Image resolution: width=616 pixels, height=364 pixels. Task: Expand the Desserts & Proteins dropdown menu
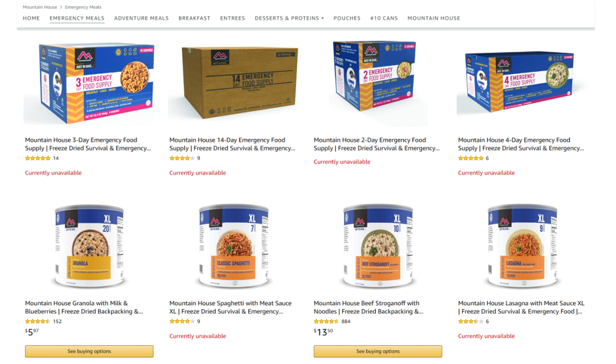(289, 18)
